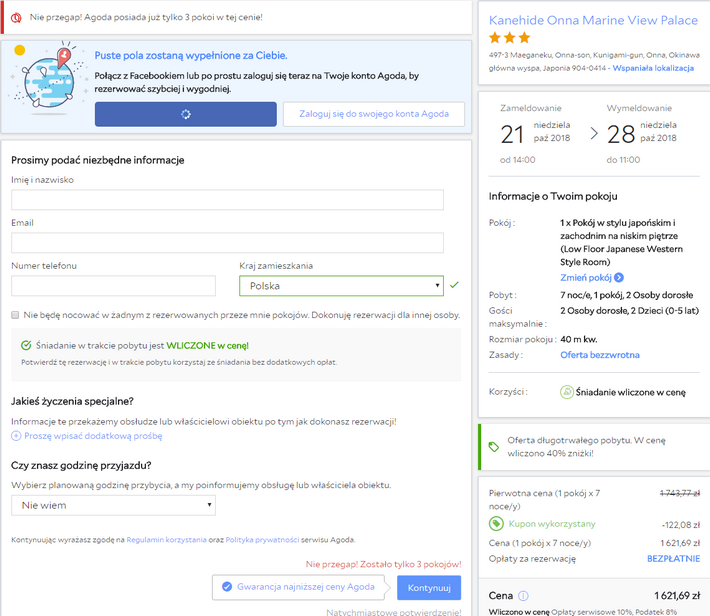Click the breakfast icon beside 'Śniadanie wliczone w cenę'

(567, 392)
